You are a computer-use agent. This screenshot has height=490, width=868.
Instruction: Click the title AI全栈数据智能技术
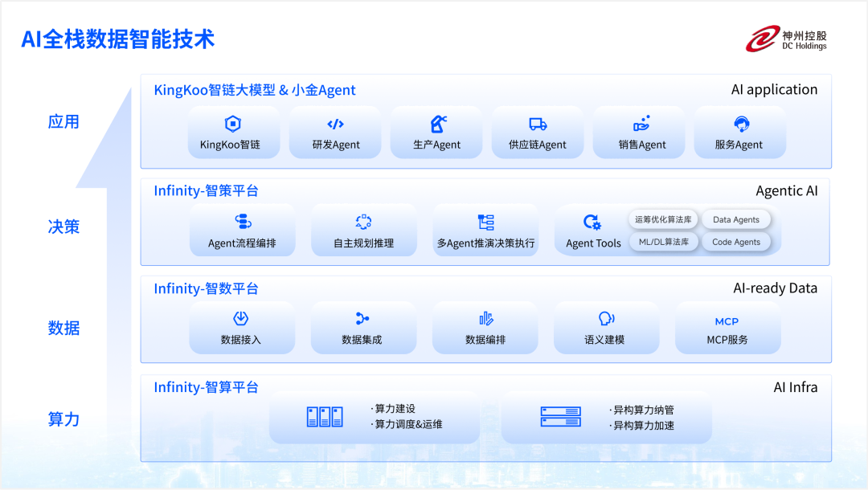[118, 39]
